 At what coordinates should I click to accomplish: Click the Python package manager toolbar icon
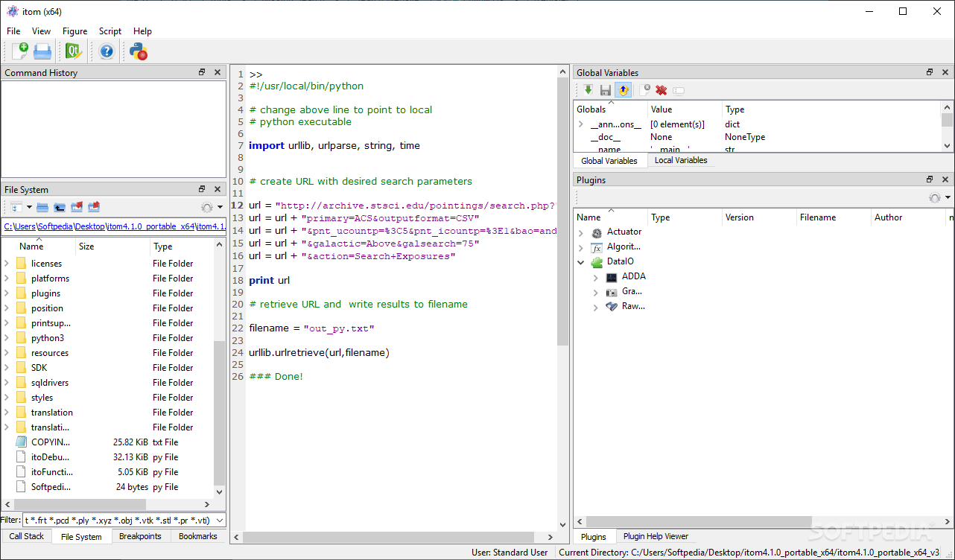pyautogui.click(x=139, y=51)
